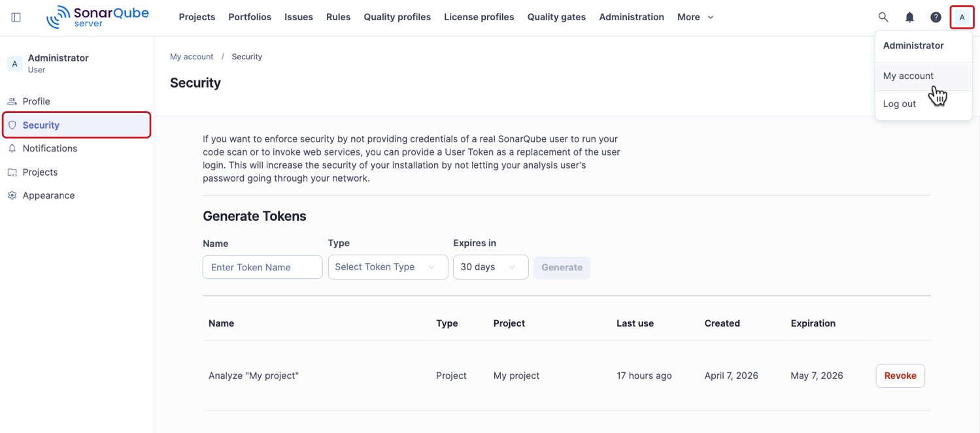Open Appearance via the gear icon
This screenshot has width=980, height=433.
pos(12,195)
